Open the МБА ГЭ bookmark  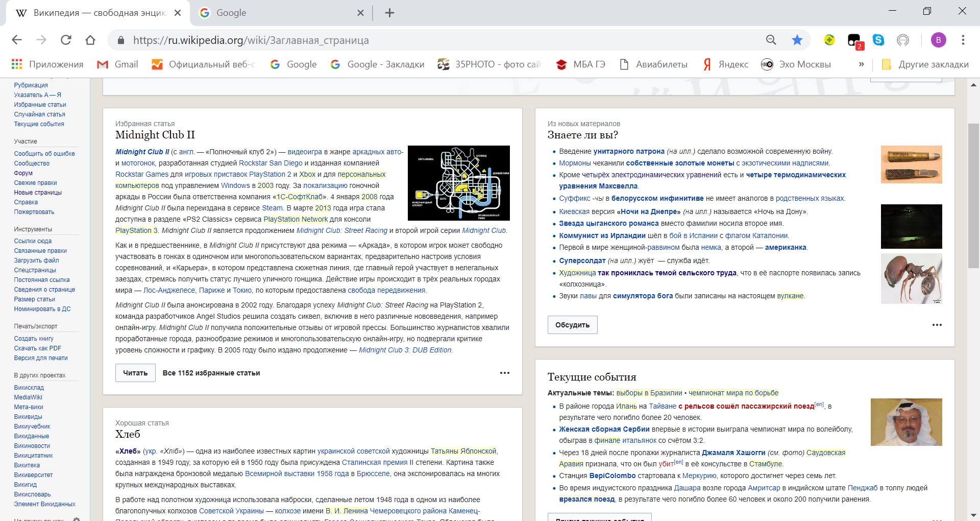[581, 64]
